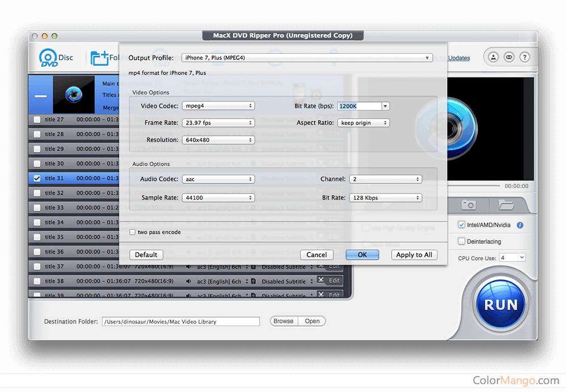
Task: Click the snapshot camera icon
Action: click(x=468, y=205)
